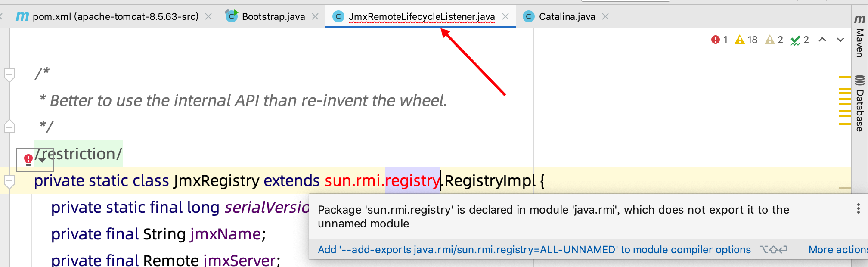
Task: Switch to the Catalina.java tab
Action: (x=567, y=16)
